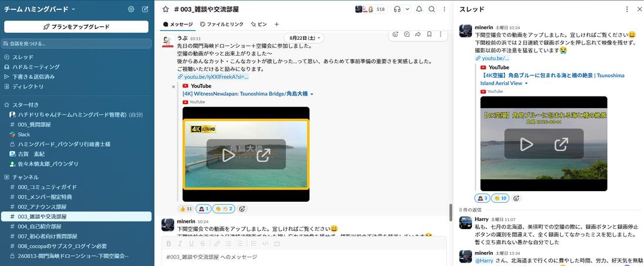
Task: Collapse thread video preview caret
Action: [x=526, y=83]
